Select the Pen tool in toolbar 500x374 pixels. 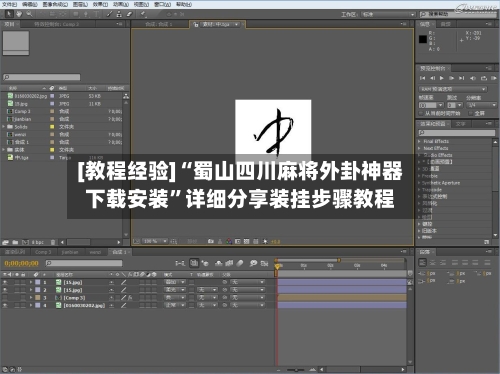click(x=86, y=14)
